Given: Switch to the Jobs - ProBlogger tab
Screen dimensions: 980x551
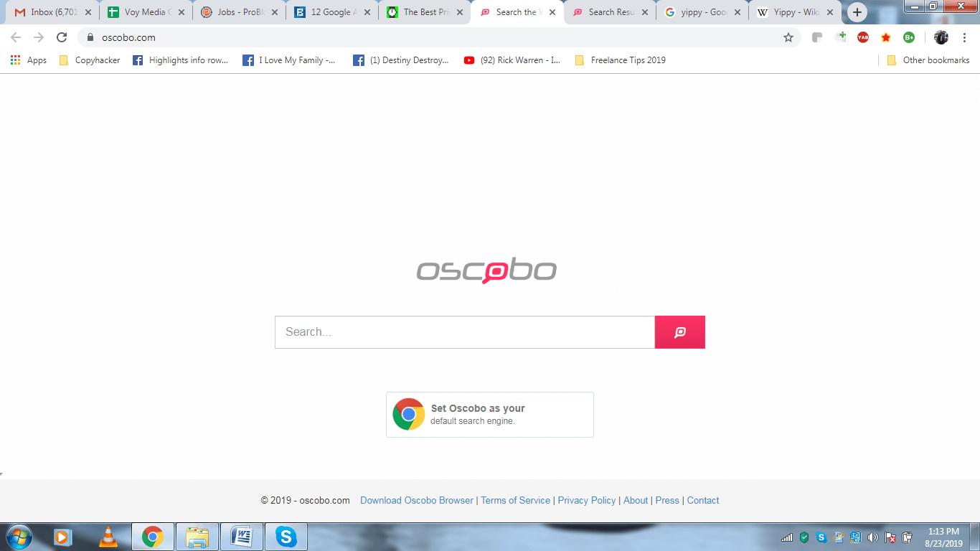Looking at the screenshot, I should [238, 12].
